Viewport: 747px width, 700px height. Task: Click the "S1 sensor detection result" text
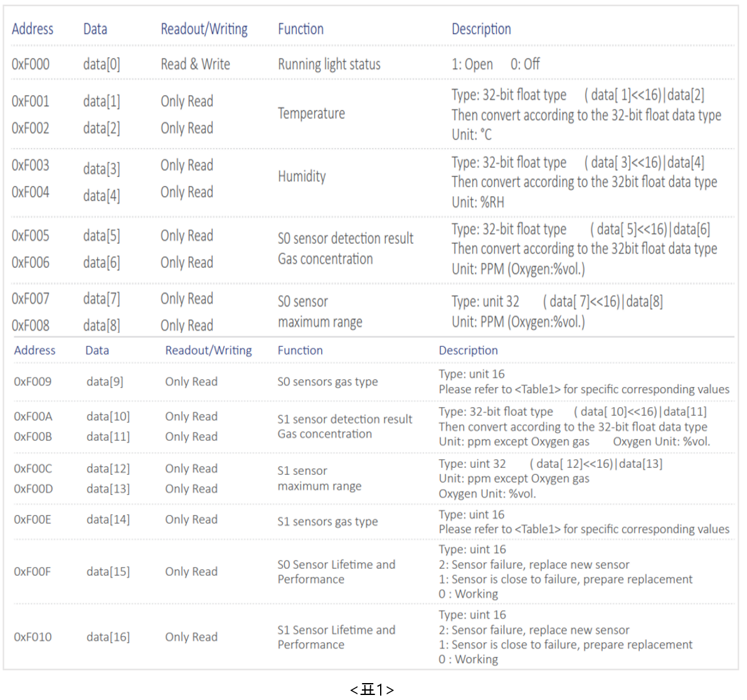pos(344,419)
